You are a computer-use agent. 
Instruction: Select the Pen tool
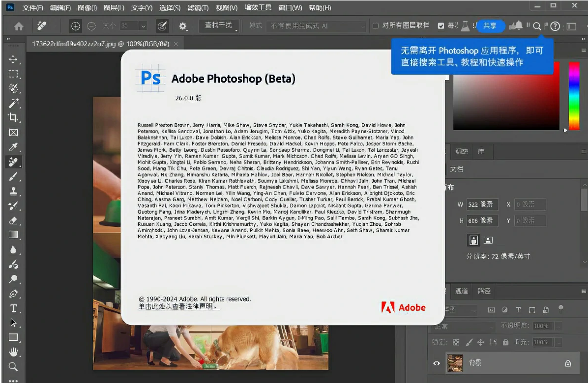click(13, 294)
